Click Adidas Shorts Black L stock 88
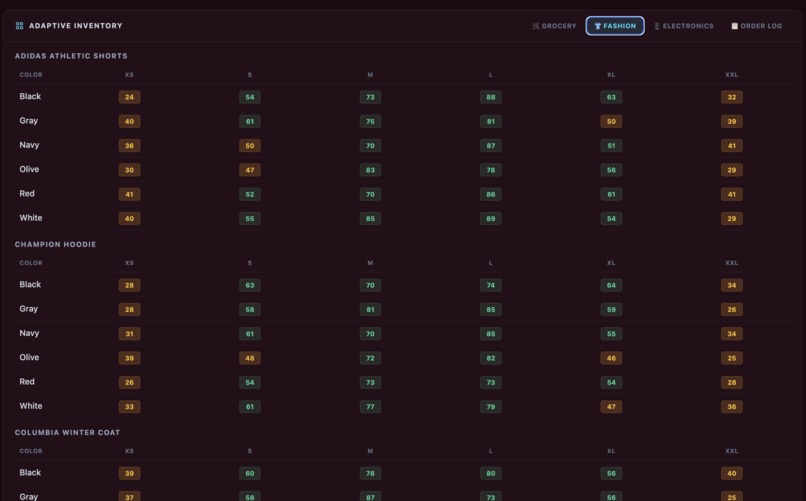This screenshot has height=501, width=806. pyautogui.click(x=490, y=97)
